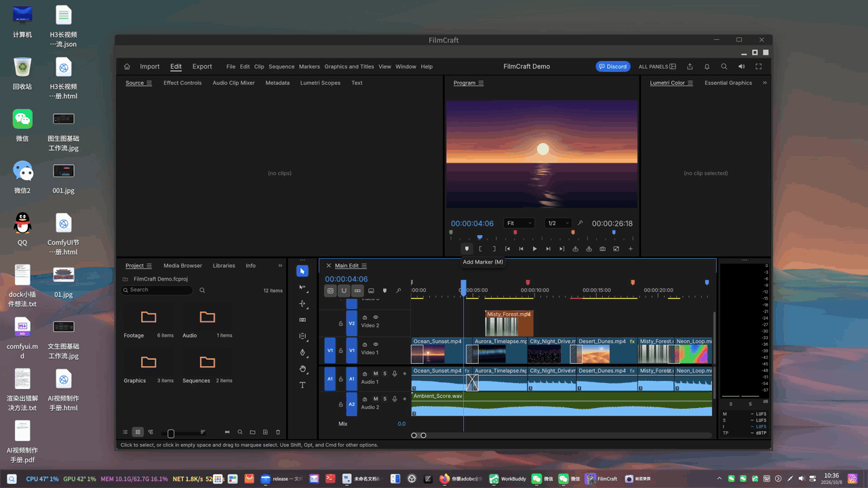868x488 pixels.
Task: Delete selected item trash icon
Action: 277,432
